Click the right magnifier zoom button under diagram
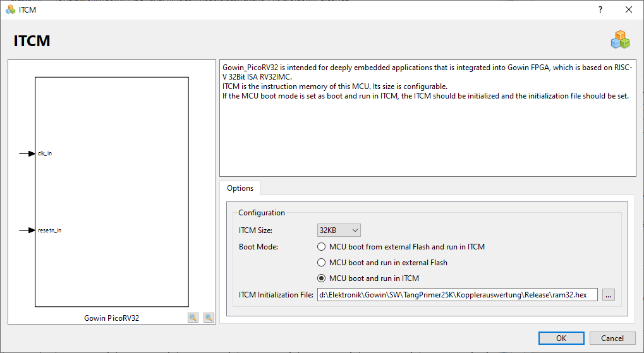Screen dimensions: 644x353 tap(209, 317)
